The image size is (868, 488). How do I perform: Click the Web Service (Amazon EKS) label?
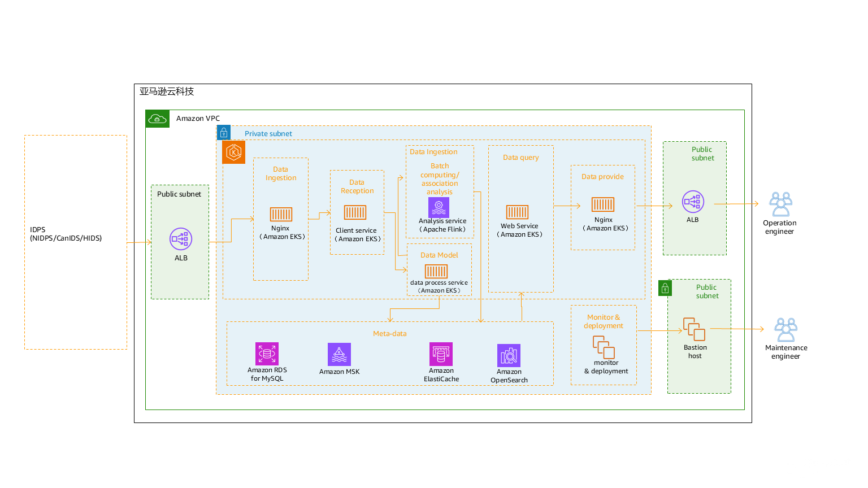519,230
